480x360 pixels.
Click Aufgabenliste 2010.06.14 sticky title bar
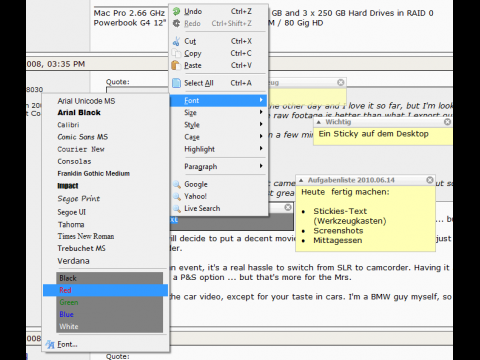(x=365, y=180)
